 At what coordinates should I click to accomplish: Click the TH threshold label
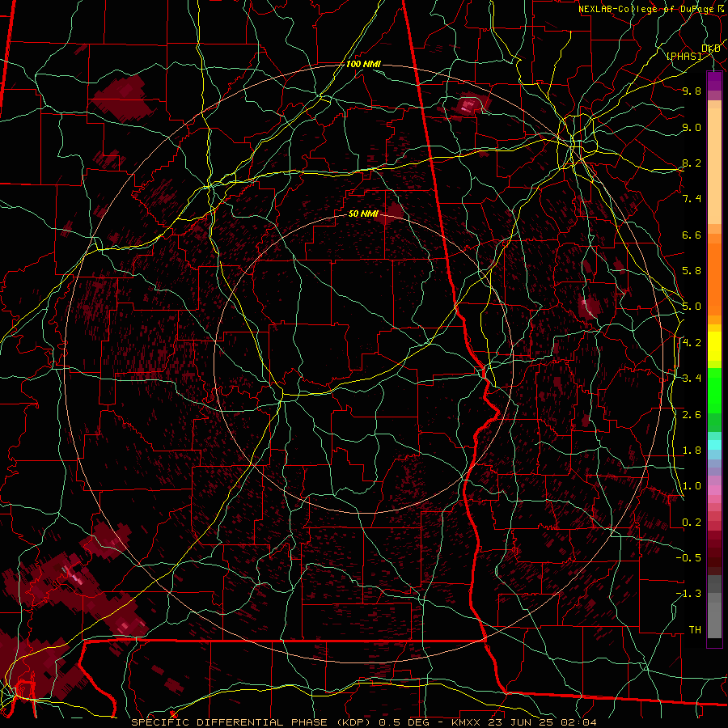pyautogui.click(x=695, y=629)
